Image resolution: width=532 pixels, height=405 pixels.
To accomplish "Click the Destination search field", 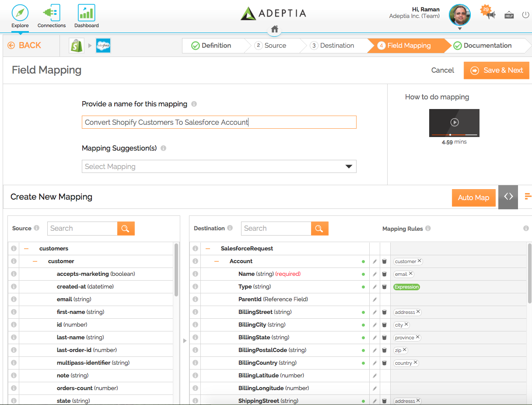I will click(x=276, y=228).
